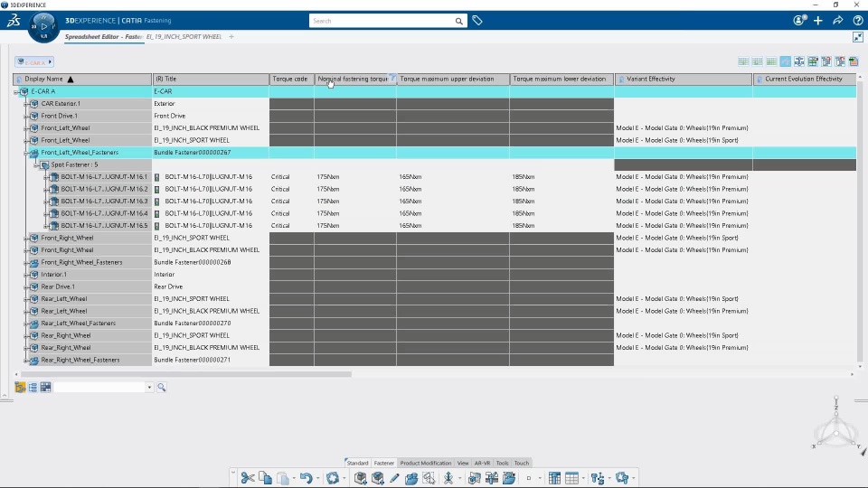Click the Torque code column header

(292, 80)
